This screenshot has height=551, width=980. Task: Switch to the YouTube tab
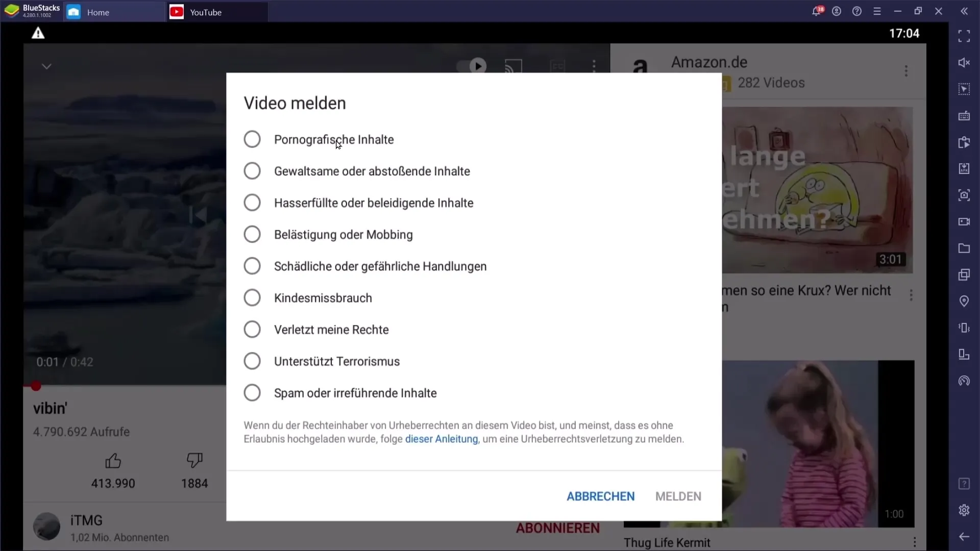click(217, 12)
